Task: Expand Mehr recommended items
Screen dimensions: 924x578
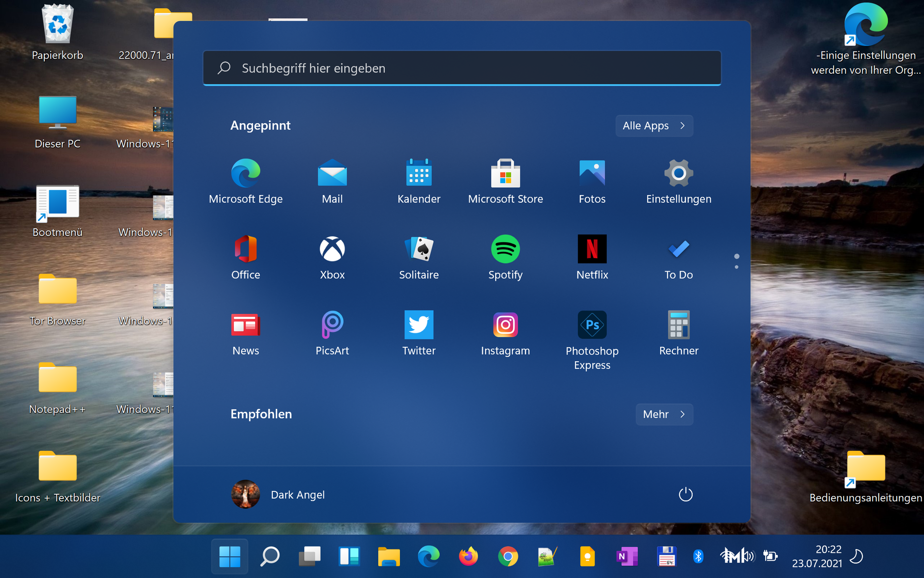Action: (x=664, y=414)
